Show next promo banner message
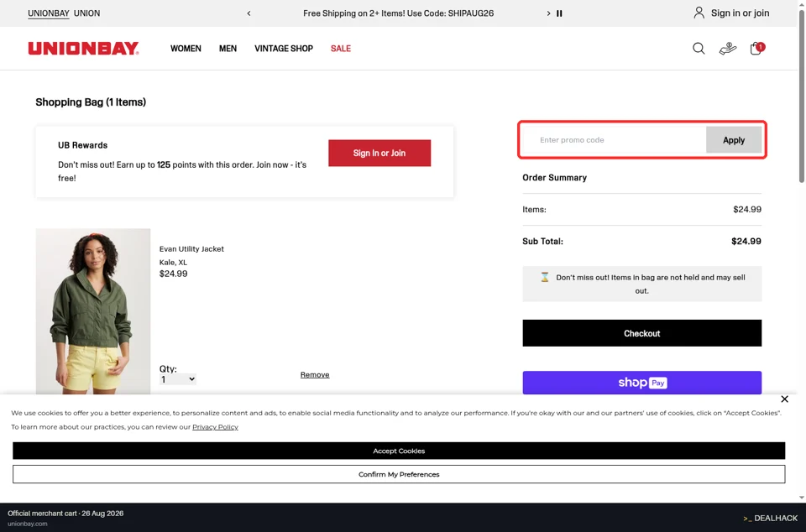This screenshot has height=532, width=806. (x=548, y=13)
